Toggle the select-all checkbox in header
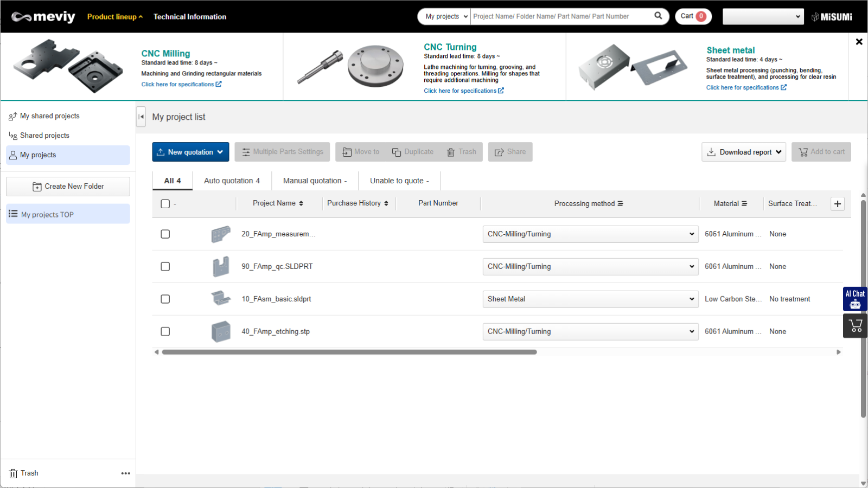868x488 pixels. click(x=165, y=204)
